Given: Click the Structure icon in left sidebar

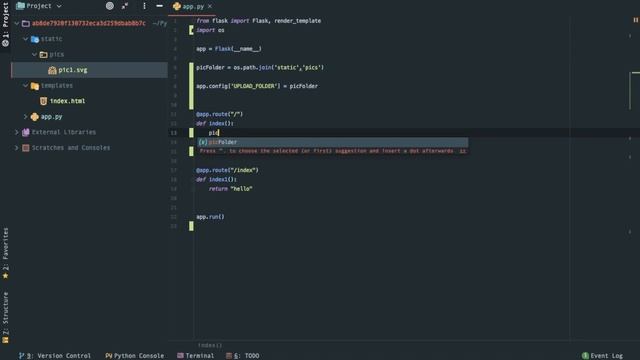Looking at the screenshot, I should click(x=5, y=340).
